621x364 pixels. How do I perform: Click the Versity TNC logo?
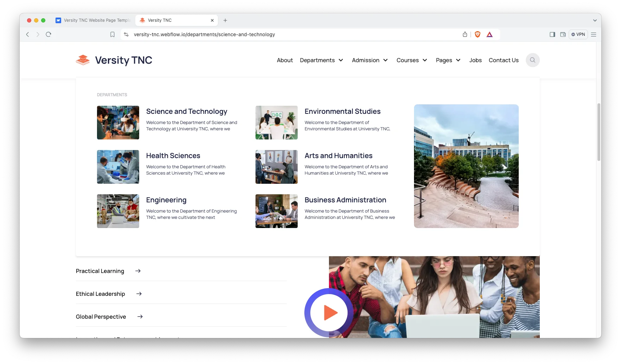click(114, 60)
